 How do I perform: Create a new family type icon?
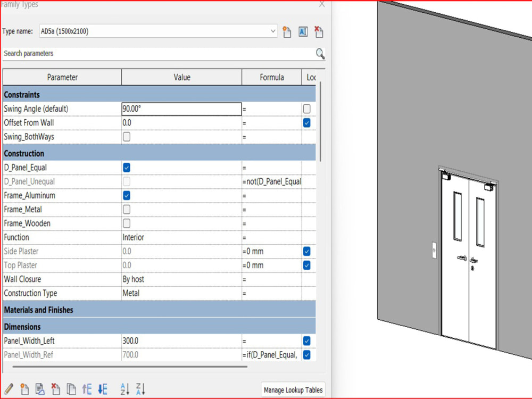coord(287,32)
